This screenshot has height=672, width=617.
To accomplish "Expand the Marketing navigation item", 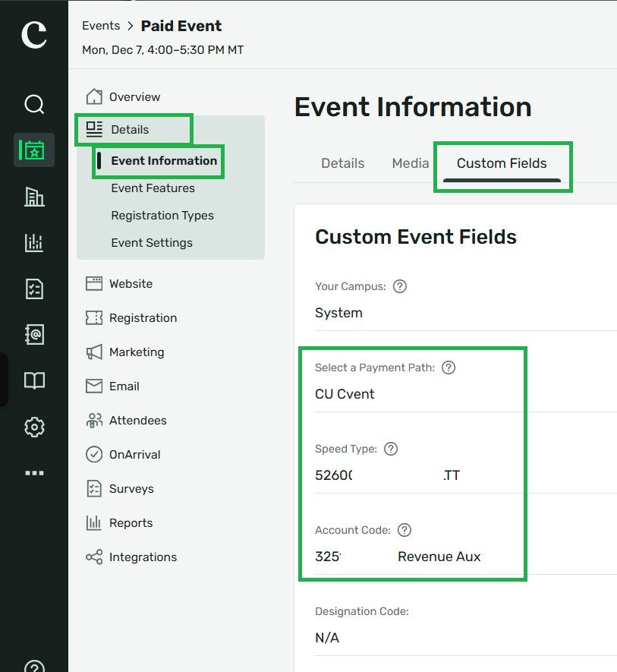I will 137,352.
